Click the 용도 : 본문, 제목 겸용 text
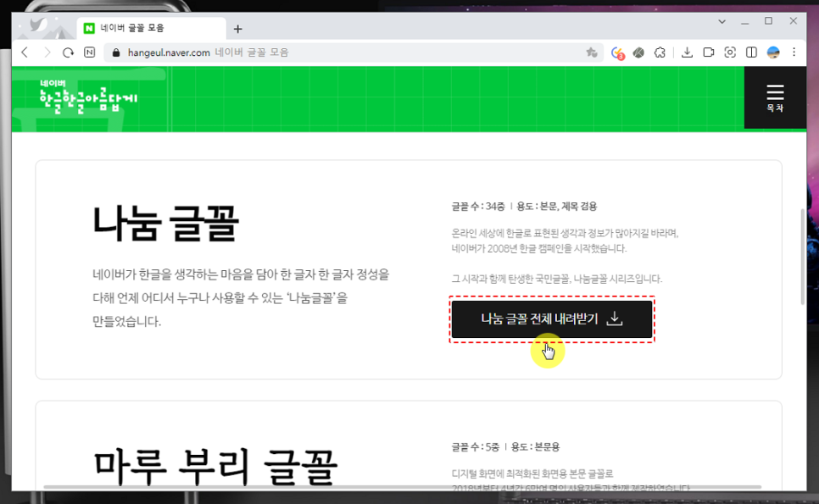The image size is (819, 504). click(556, 206)
